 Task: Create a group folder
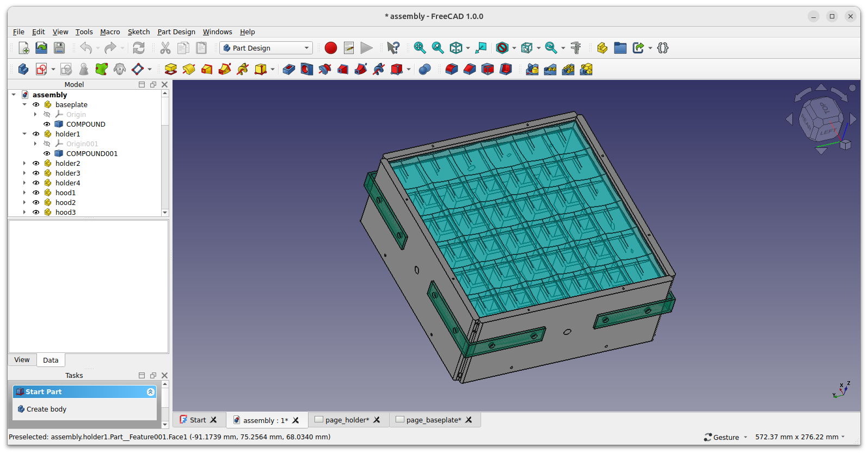pyautogui.click(x=620, y=48)
